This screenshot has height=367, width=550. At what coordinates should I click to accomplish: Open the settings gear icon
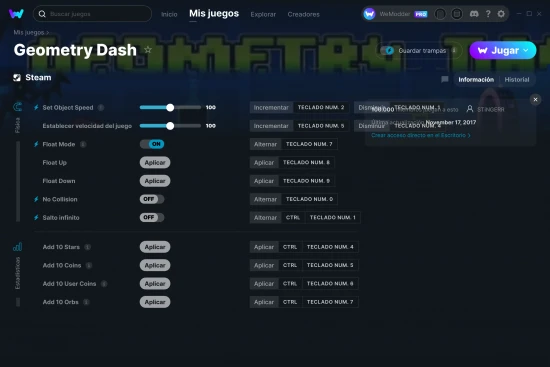coord(501,14)
